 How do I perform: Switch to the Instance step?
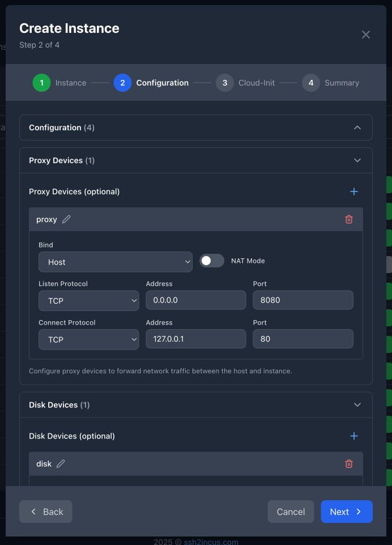point(72,83)
